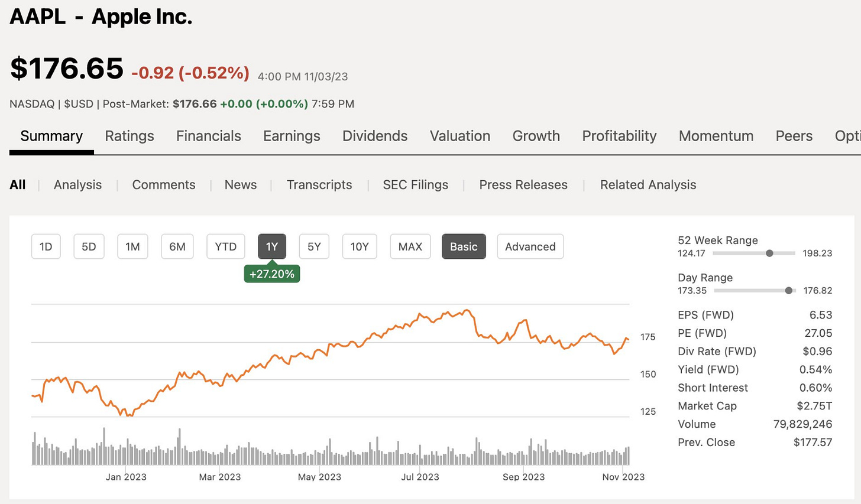Show SEC Filings in the feed

point(416,185)
